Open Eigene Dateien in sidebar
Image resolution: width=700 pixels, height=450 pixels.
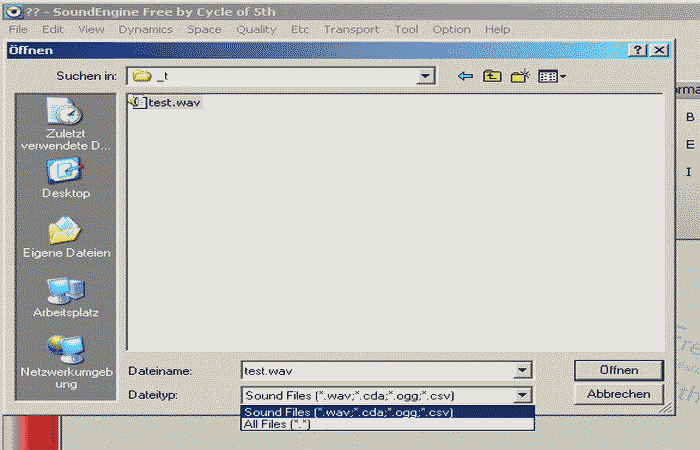(66, 239)
